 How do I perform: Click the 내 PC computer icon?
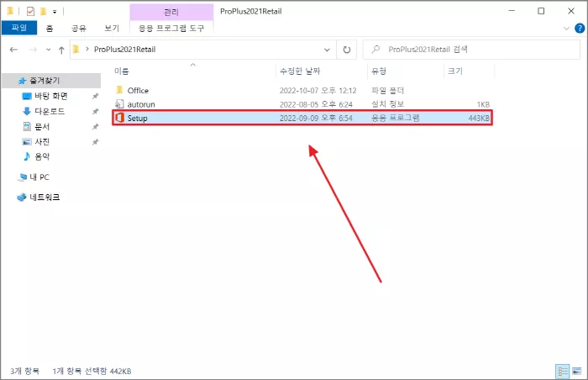22,177
